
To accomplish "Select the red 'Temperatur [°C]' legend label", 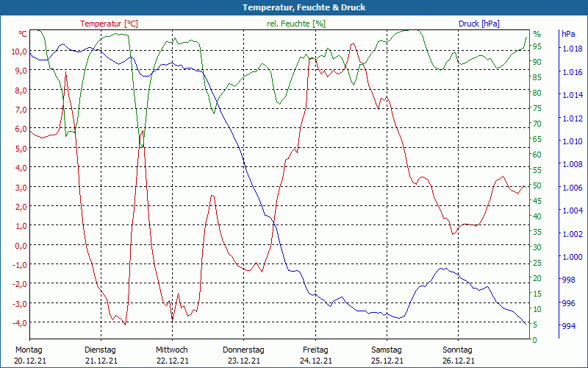I will click(109, 24).
